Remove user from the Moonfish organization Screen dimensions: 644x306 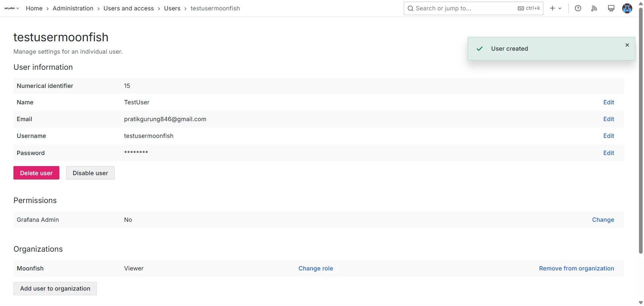[576, 268]
